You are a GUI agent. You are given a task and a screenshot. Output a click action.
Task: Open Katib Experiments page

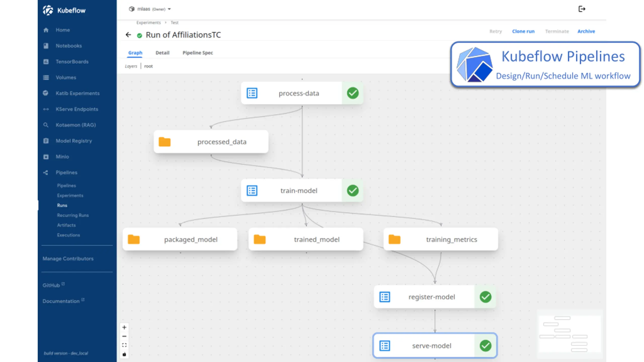coord(77,93)
